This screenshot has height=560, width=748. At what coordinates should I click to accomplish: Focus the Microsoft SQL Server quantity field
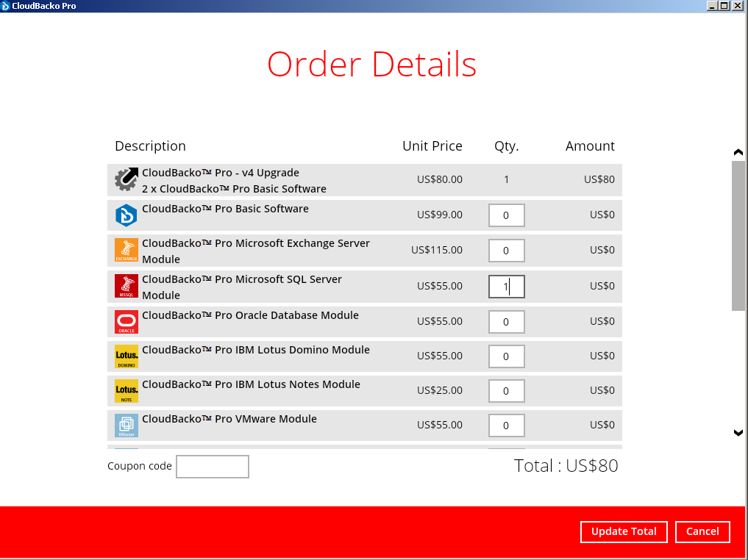[x=507, y=287]
